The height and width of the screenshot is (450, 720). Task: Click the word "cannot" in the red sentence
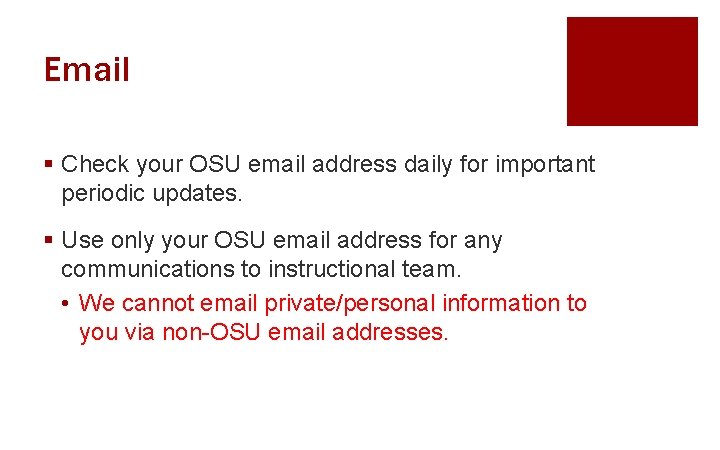tap(158, 303)
